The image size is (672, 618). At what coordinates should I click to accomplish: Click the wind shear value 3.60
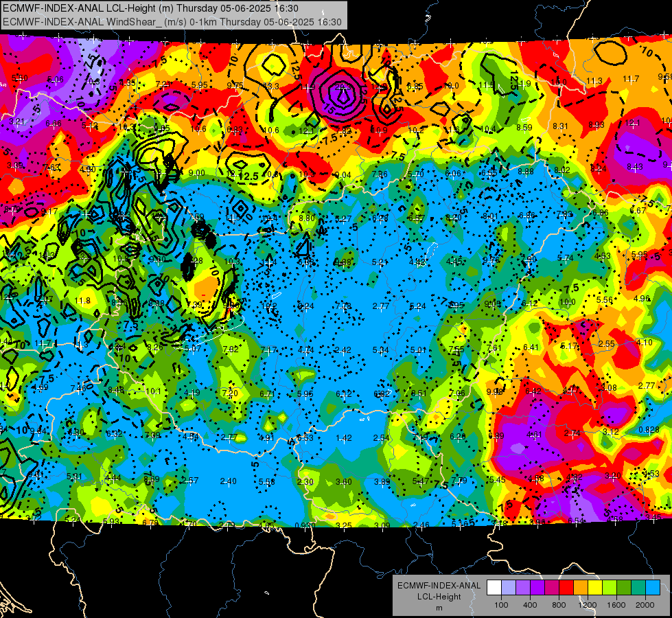[344, 481]
